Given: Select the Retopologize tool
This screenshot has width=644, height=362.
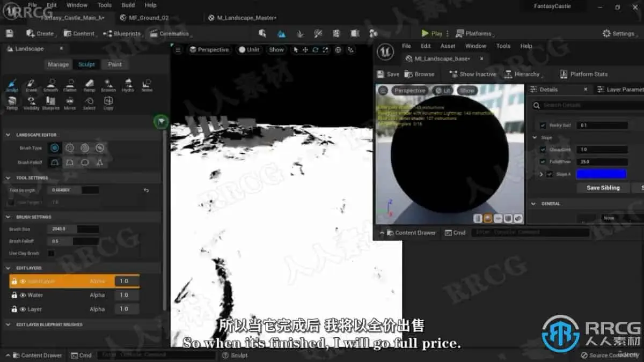Looking at the screenshot, I should coord(12,103).
